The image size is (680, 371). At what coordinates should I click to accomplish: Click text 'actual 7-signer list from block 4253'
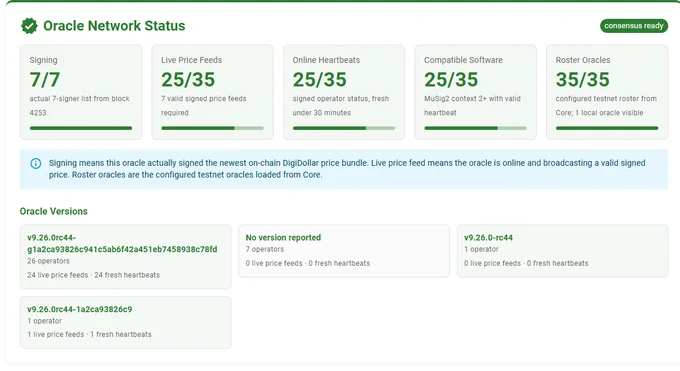(x=79, y=105)
